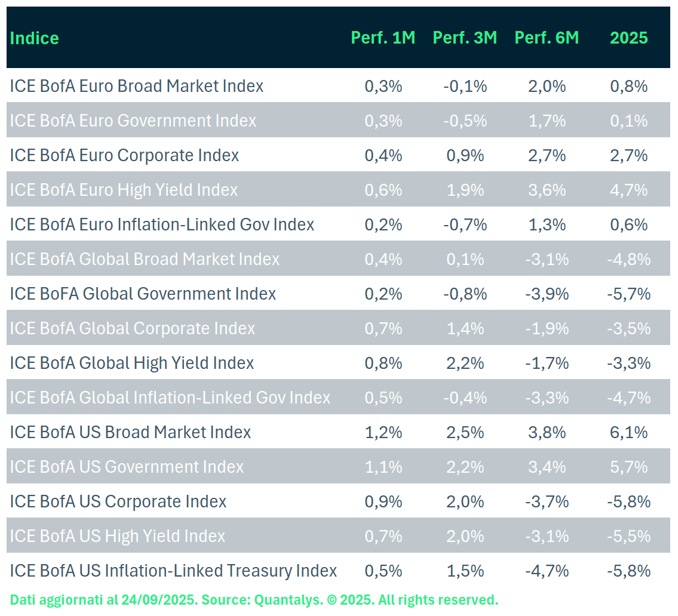Click the Perf. 1M column header
Image resolution: width=678 pixels, height=616 pixels.
pos(383,38)
